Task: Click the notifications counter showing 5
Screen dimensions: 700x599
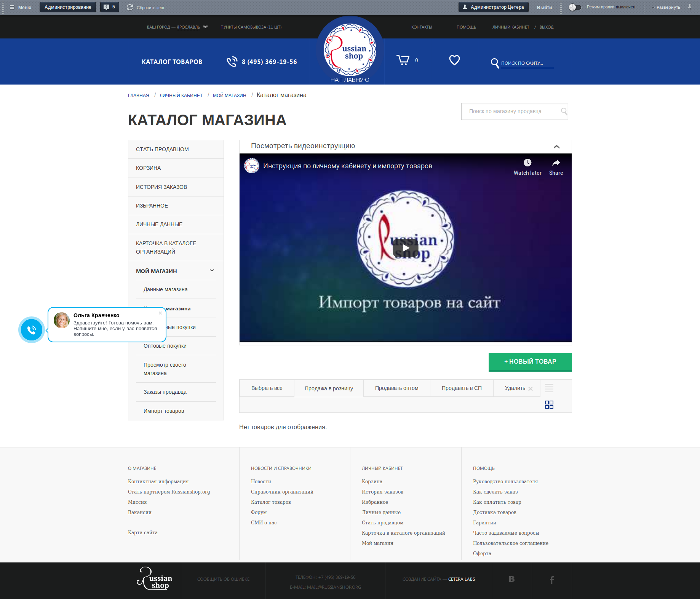Action: pos(109,6)
